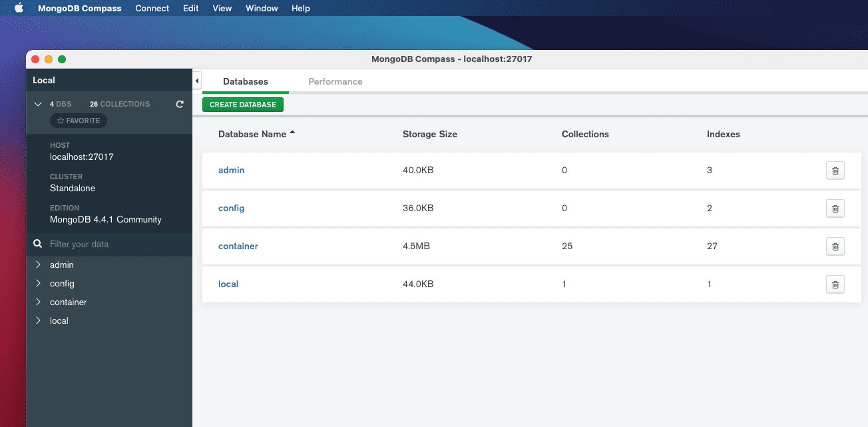Switch to the Performance tab
868x427 pixels.
[x=335, y=81]
